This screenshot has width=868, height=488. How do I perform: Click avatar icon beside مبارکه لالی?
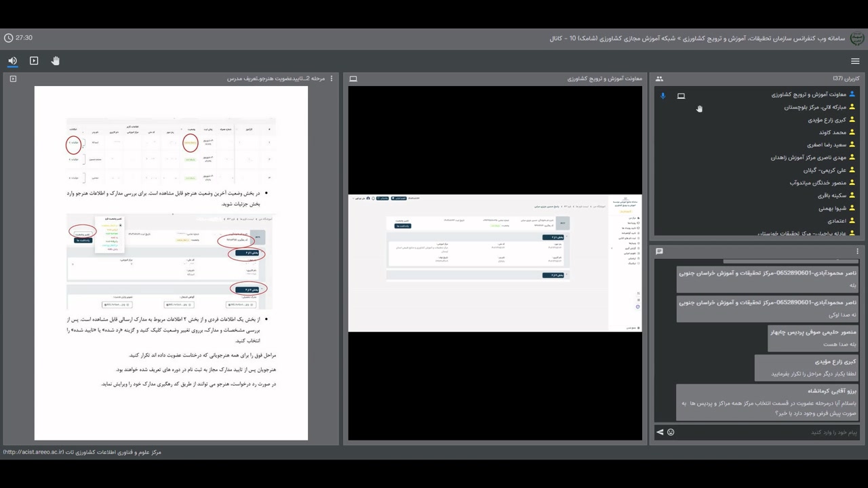pos(852,107)
